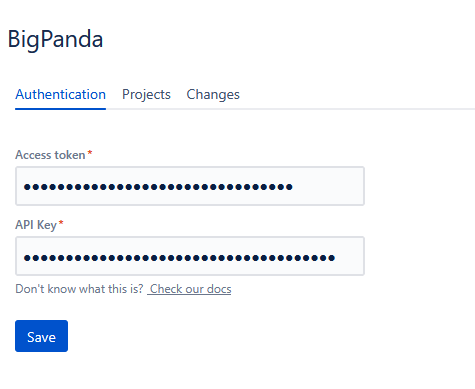
Task: Click the masked dots in Access token
Action: pyautogui.click(x=158, y=187)
